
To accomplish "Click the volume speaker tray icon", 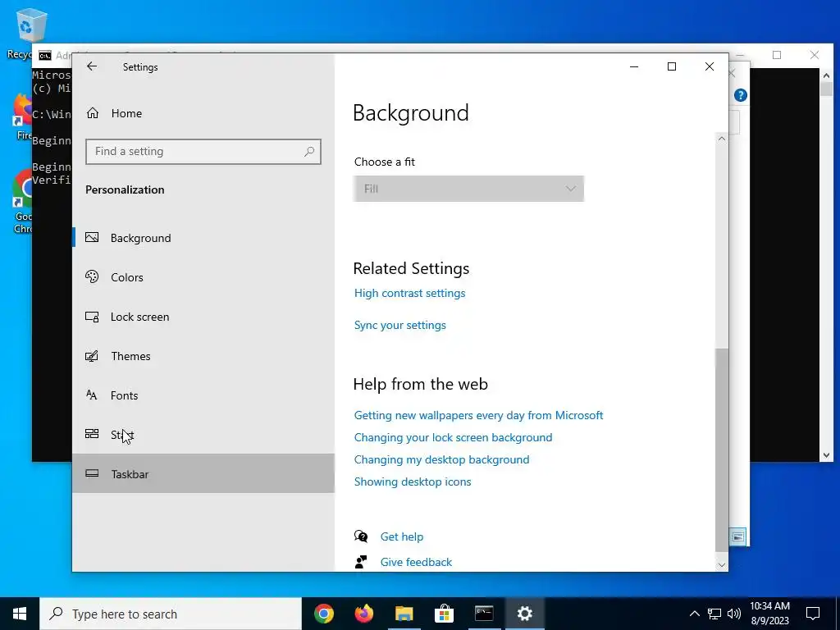I will click(734, 614).
